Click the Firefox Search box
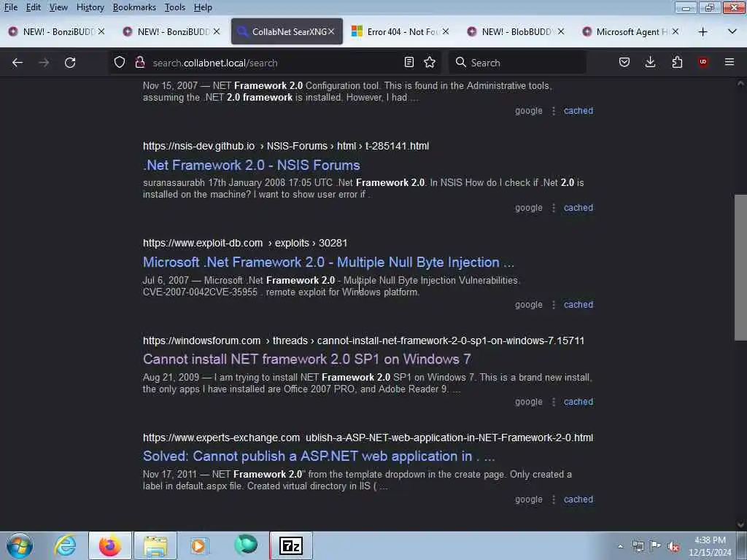The width and height of the screenshot is (747, 560). (x=517, y=63)
